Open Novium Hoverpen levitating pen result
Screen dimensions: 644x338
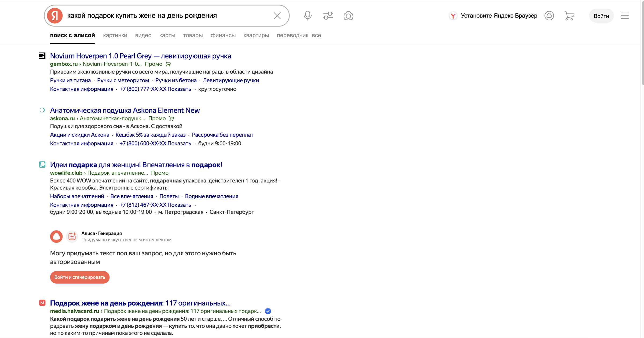click(140, 56)
